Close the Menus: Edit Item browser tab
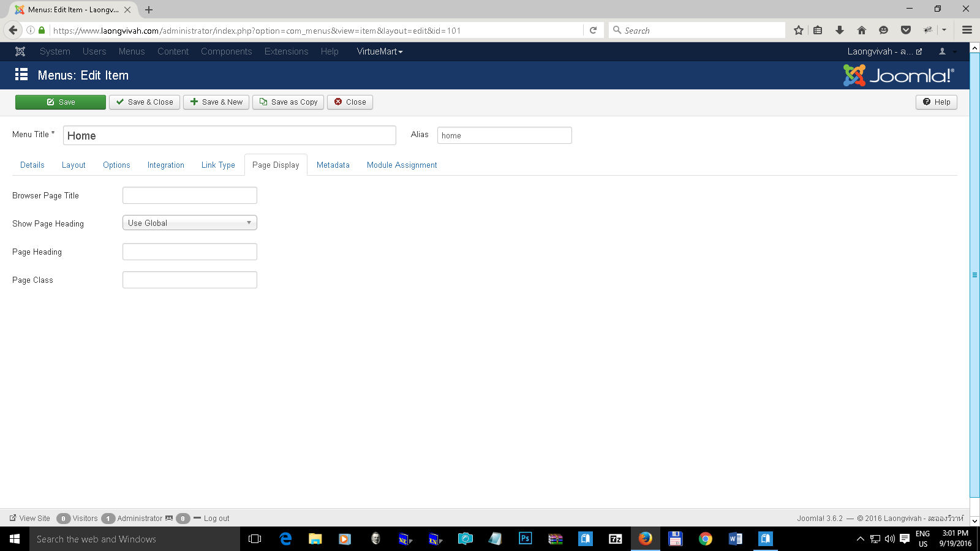Image resolution: width=980 pixels, height=551 pixels. pos(127,10)
